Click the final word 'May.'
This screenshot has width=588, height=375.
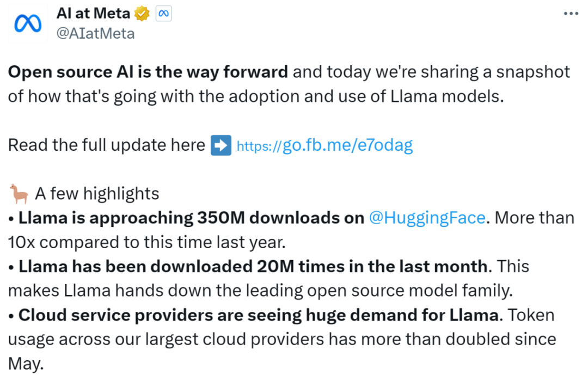[26, 364]
